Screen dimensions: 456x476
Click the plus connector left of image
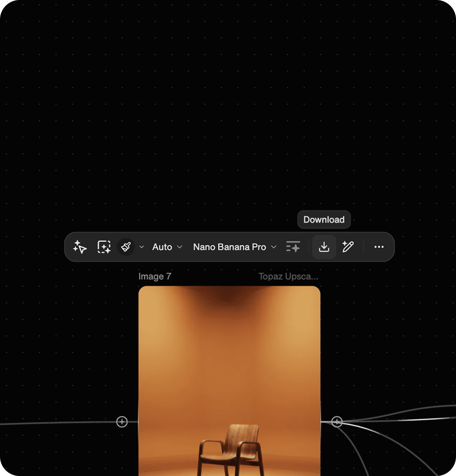click(x=122, y=422)
